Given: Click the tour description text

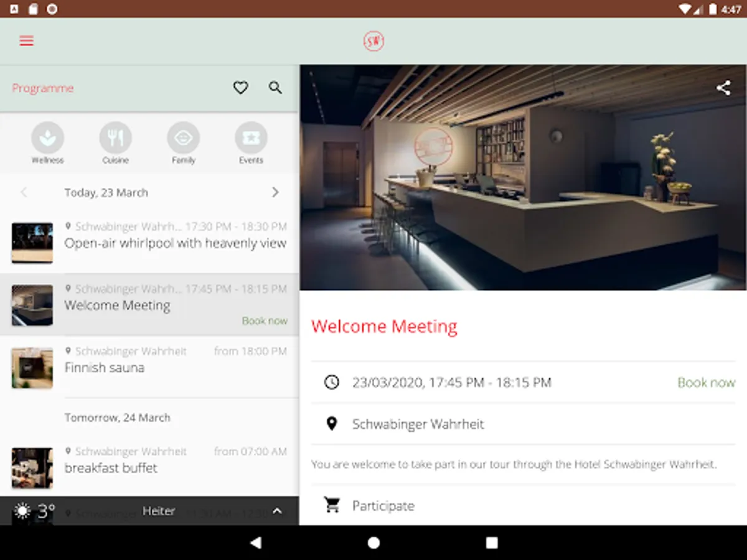Looking at the screenshot, I should [x=514, y=464].
